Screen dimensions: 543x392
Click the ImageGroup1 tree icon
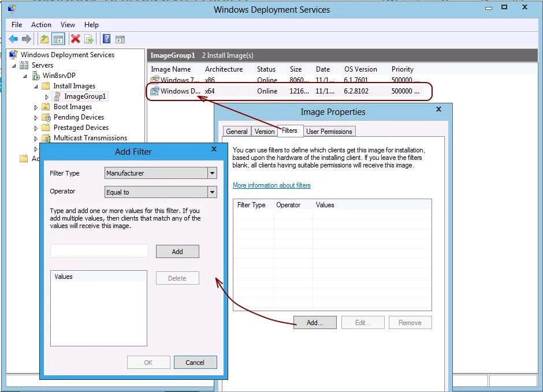58,96
